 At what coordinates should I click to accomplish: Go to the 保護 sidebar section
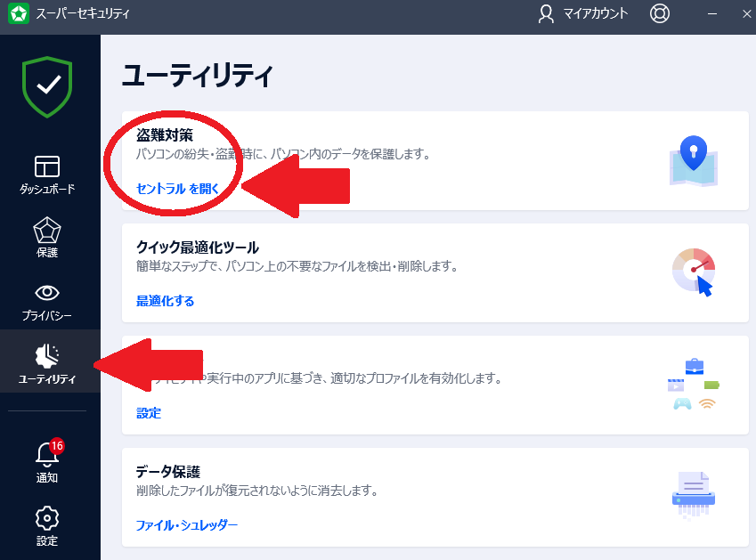pos(47,238)
